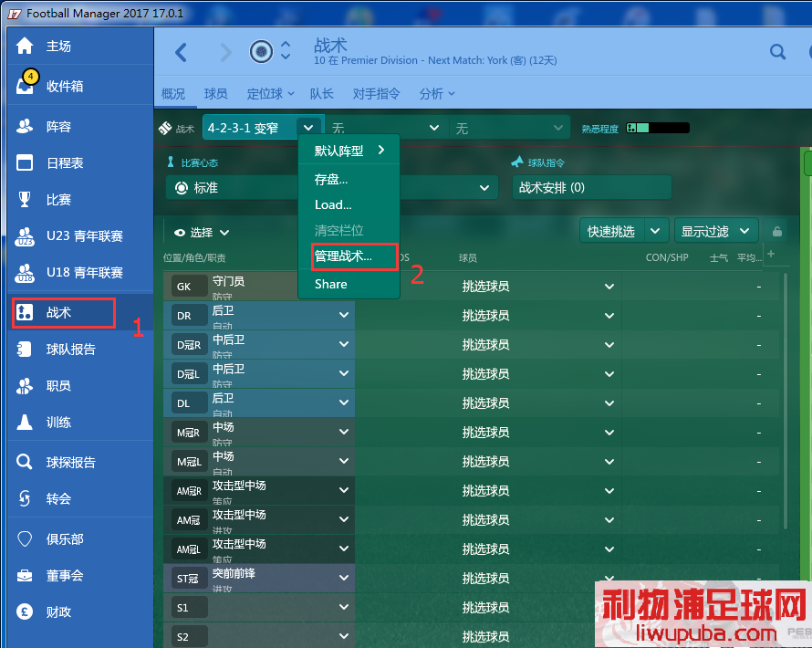Go back with the left arrow
Image resolution: width=812 pixels, height=648 pixels.
tap(181, 52)
